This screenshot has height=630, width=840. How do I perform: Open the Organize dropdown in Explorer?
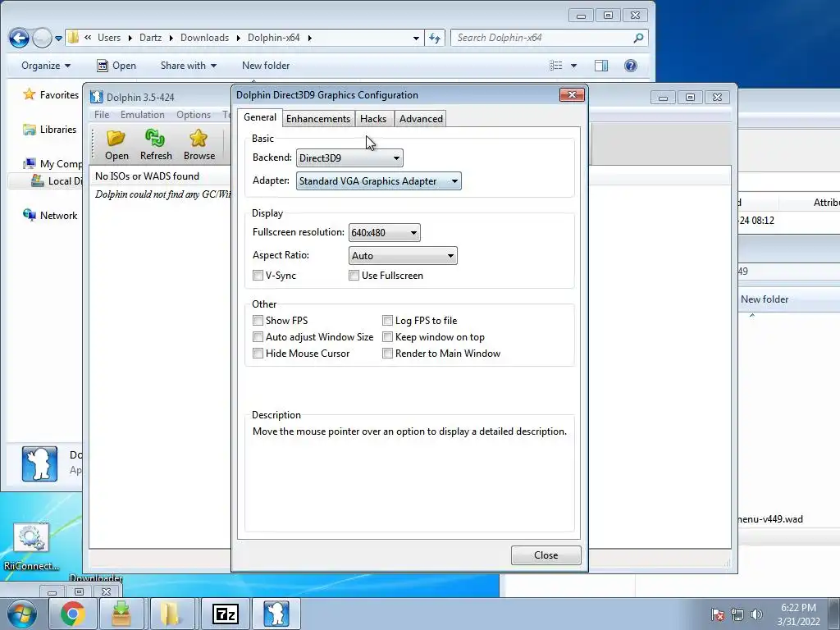coord(46,66)
